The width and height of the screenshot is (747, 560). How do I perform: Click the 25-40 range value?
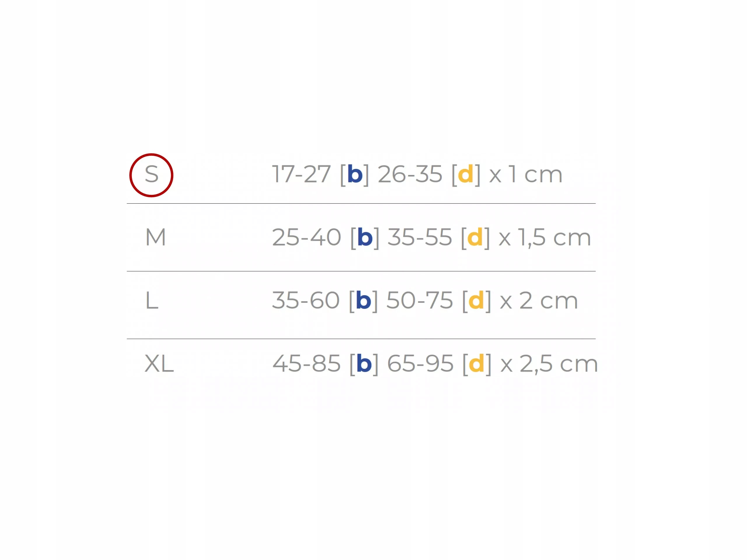(307, 238)
